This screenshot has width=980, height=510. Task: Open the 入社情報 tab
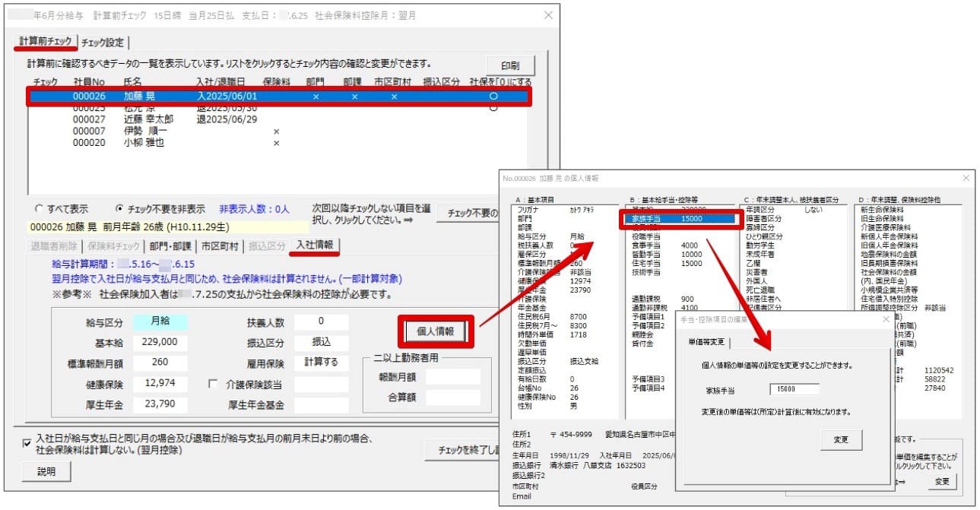pos(318,245)
